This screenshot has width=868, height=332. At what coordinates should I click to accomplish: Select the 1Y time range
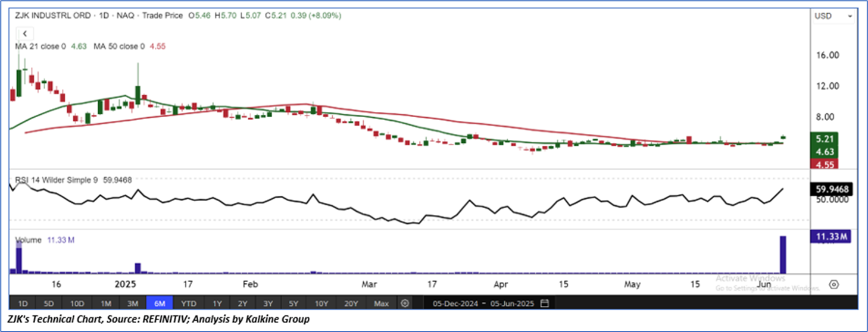point(217,303)
